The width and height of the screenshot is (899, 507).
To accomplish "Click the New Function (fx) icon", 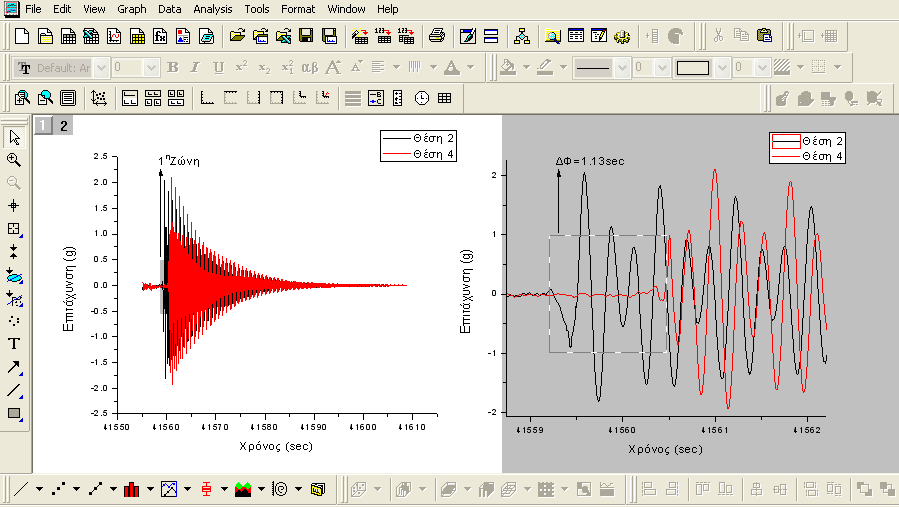I will tap(160, 36).
